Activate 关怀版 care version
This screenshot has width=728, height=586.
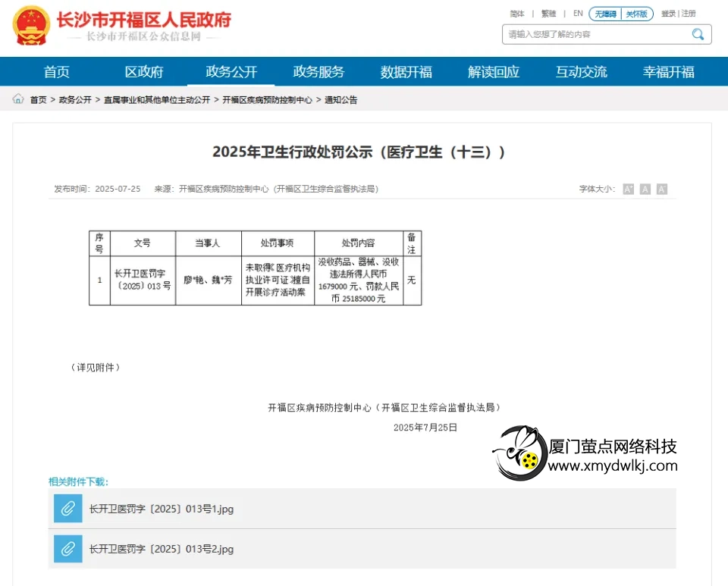638,13
